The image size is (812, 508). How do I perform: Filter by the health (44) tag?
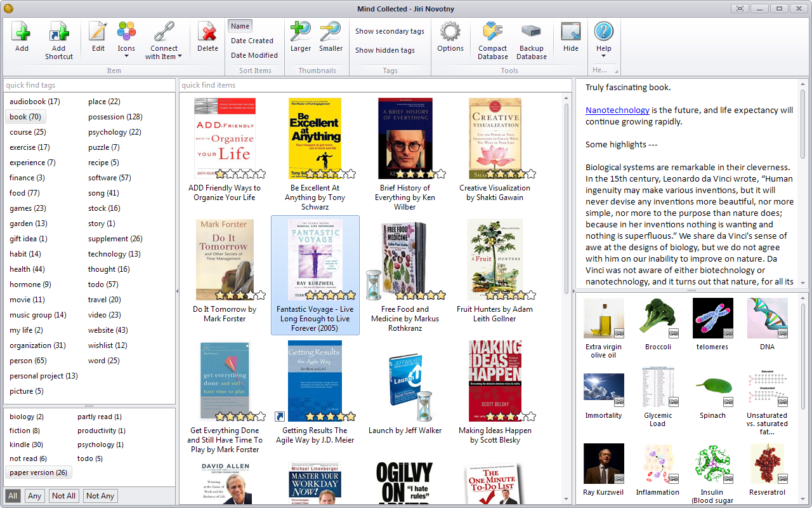click(x=27, y=269)
